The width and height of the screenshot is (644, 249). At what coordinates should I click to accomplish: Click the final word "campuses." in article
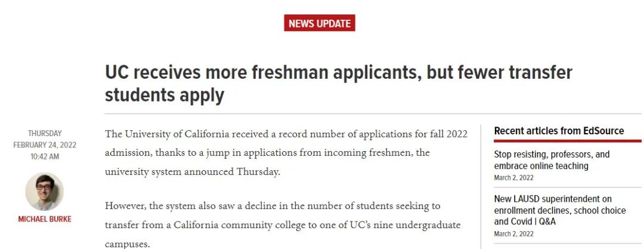[127, 244]
